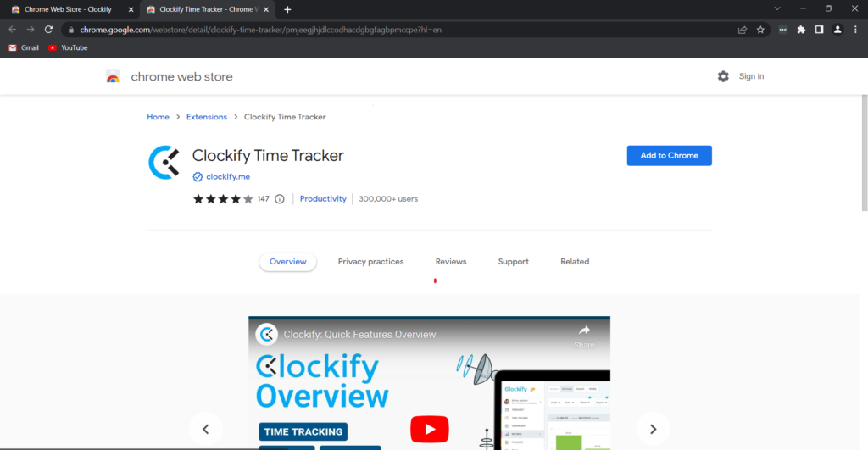Click the Clockify channel avatar in video
The width and height of the screenshot is (868, 450).
coord(267,334)
